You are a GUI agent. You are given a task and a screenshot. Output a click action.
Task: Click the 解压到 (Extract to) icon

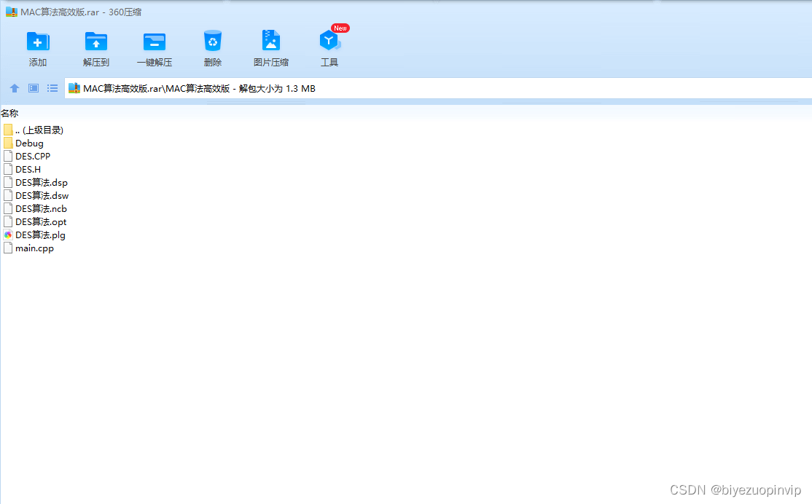point(95,42)
